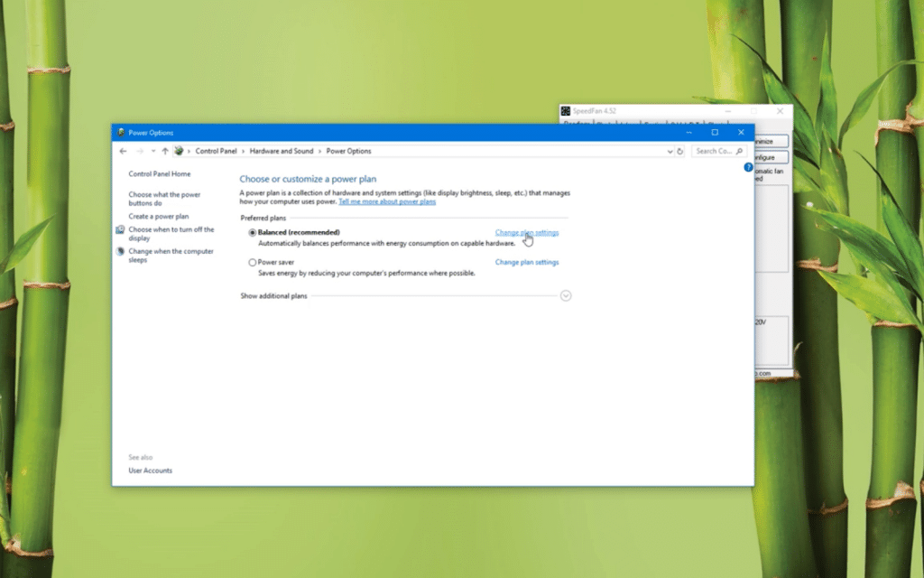Image resolution: width=924 pixels, height=578 pixels.
Task: Click the Configure button in SpeedFan
Action: 772,157
